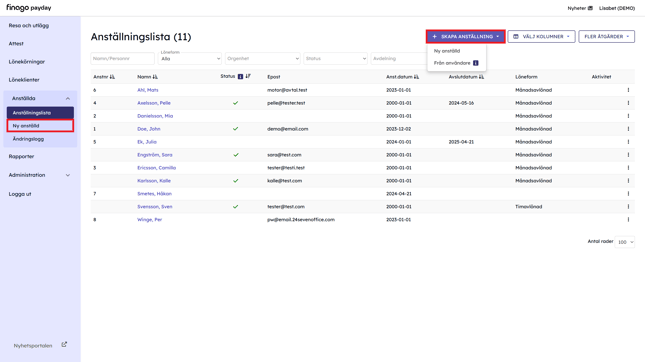Click the Timavlönad cell for Svensson
This screenshot has height=362, width=645.
pyautogui.click(x=529, y=207)
